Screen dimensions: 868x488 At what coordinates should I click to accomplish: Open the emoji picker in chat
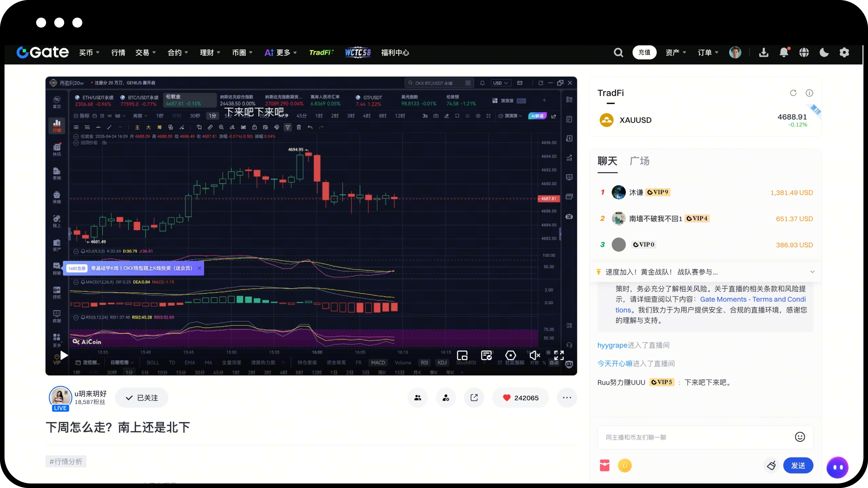coord(800,437)
